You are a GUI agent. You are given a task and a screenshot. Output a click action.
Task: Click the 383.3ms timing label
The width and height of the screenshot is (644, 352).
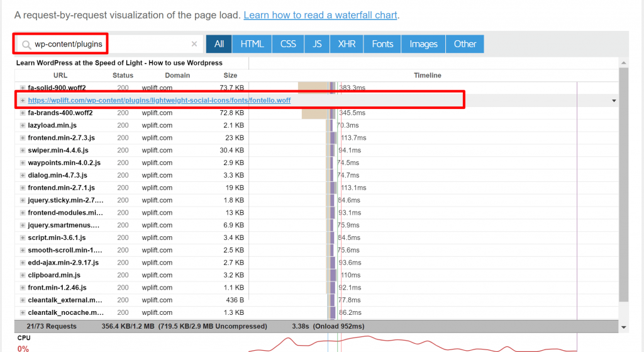(352, 88)
